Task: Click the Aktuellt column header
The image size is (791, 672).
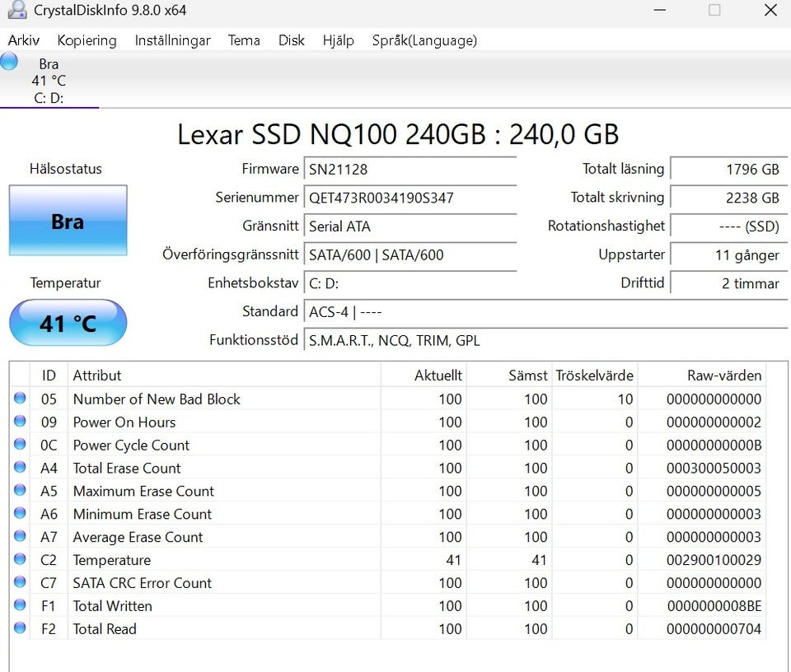Action: [x=424, y=375]
